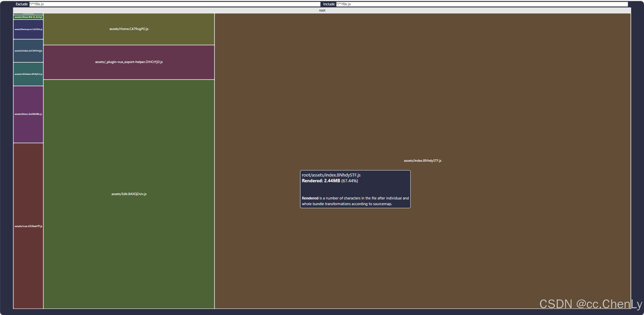Click the CSDN @cc.ChenLy watermark text
644x315 pixels.
click(x=591, y=304)
